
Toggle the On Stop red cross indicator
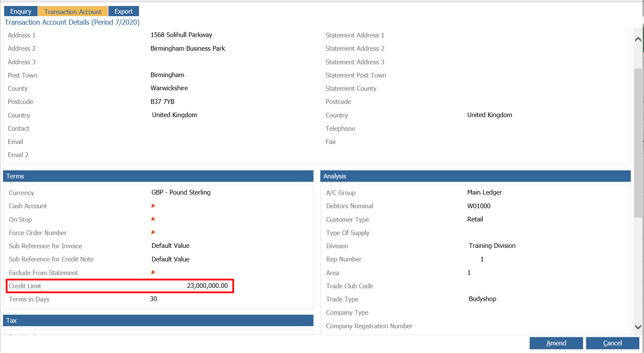pyautogui.click(x=153, y=219)
